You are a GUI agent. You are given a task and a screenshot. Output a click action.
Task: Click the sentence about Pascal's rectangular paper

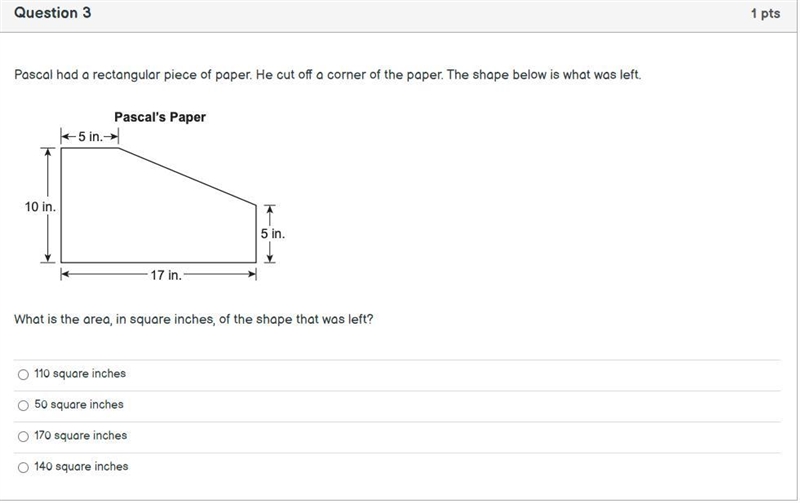coord(328,75)
